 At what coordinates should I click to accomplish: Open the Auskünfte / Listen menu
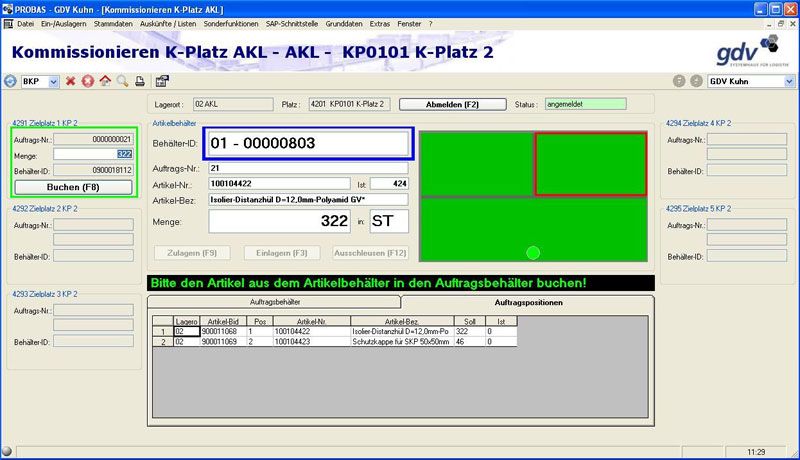click(x=168, y=24)
